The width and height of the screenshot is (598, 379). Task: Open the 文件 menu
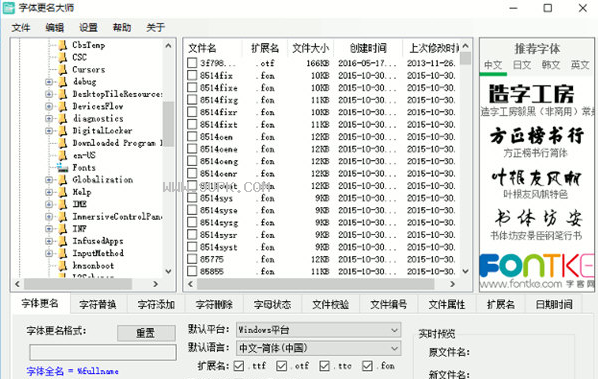21,27
